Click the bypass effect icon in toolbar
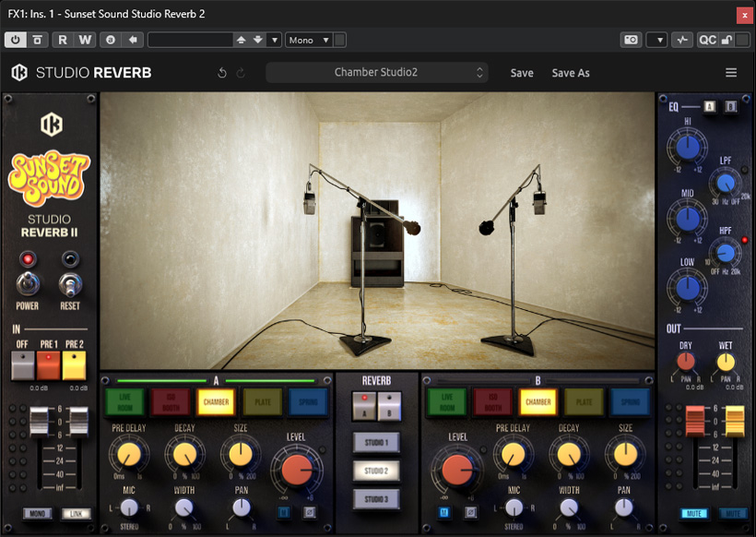The width and height of the screenshot is (756, 537). [x=37, y=40]
